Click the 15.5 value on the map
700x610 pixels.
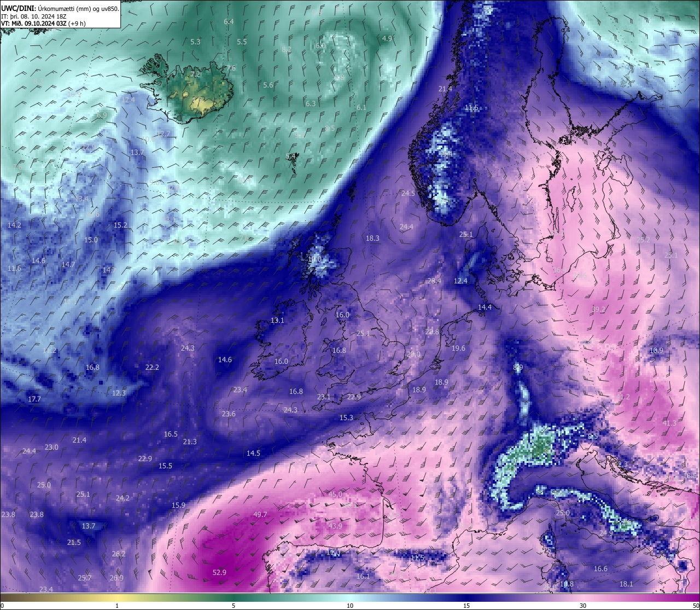(x=165, y=466)
